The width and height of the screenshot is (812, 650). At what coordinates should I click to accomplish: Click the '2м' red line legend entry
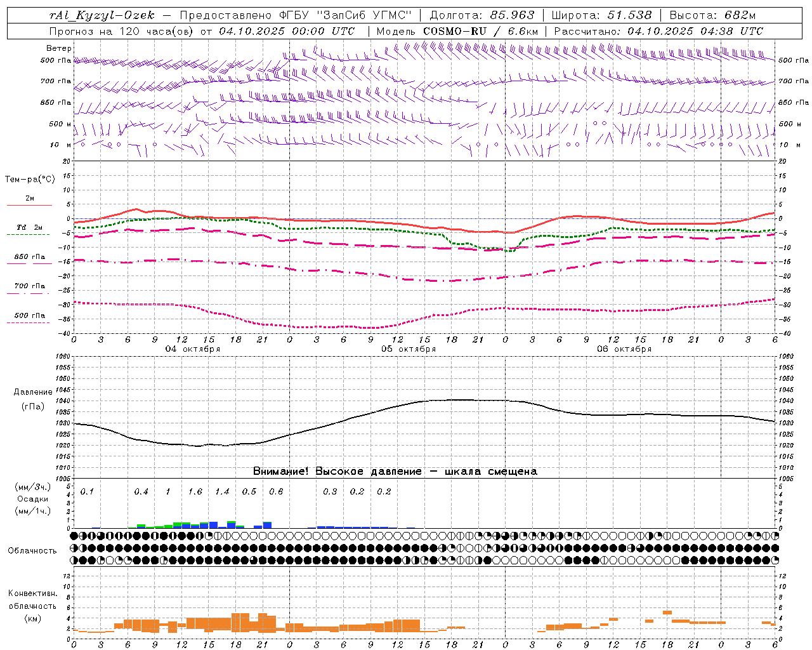click(x=30, y=199)
